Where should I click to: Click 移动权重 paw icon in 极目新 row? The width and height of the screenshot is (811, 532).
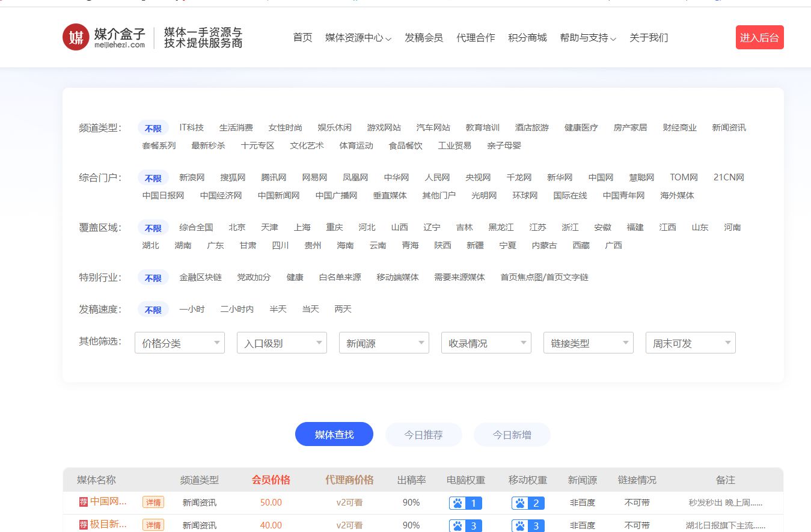click(x=528, y=526)
